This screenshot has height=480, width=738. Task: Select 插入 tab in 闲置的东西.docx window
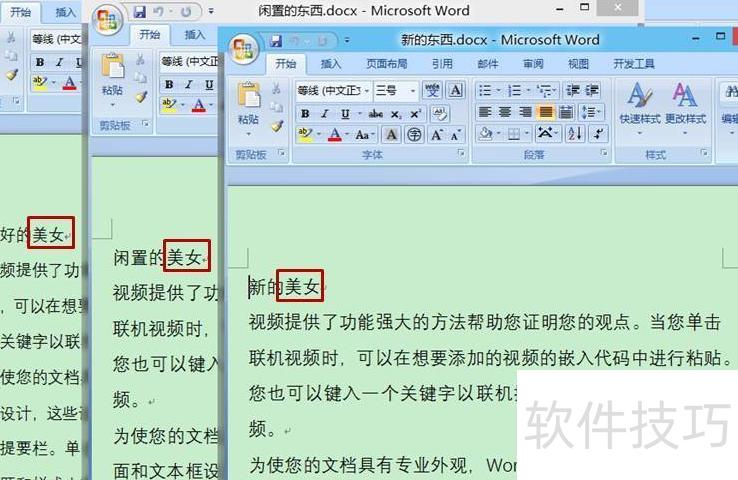(x=194, y=34)
